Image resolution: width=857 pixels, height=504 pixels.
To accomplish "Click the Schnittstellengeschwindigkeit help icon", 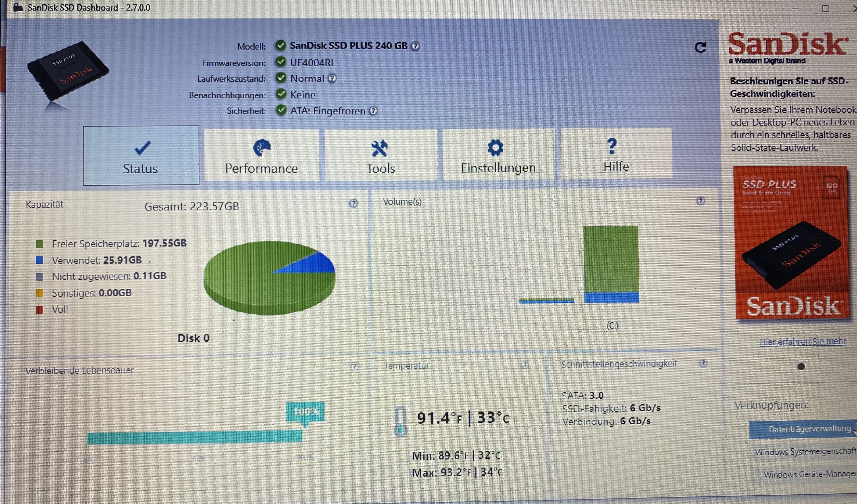I will pos(704,363).
